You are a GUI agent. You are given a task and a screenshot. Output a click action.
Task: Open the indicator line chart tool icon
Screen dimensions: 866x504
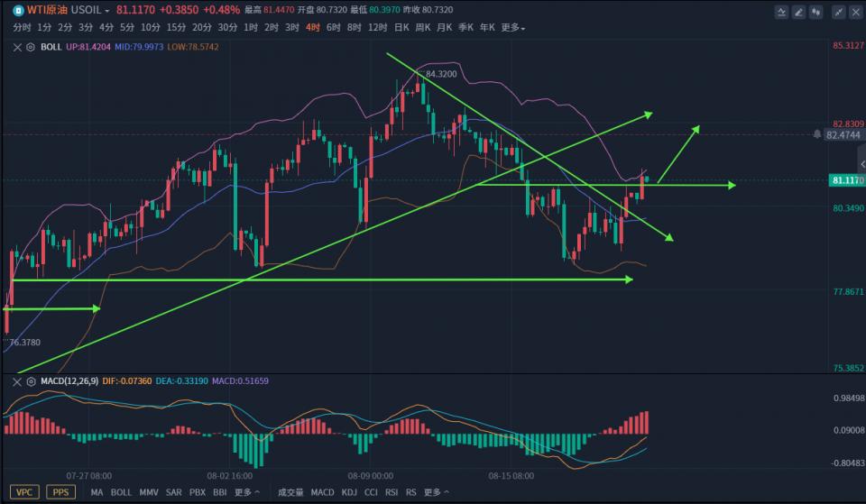[781, 12]
